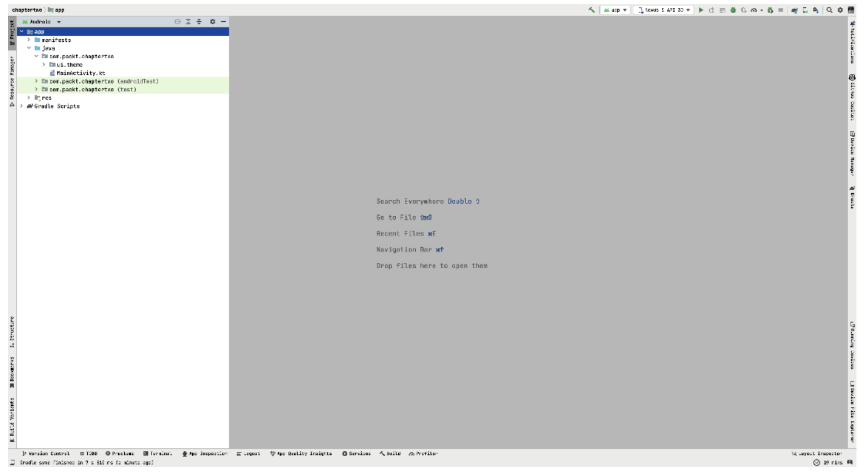Click Expand All icon in Project panel

[189, 22]
